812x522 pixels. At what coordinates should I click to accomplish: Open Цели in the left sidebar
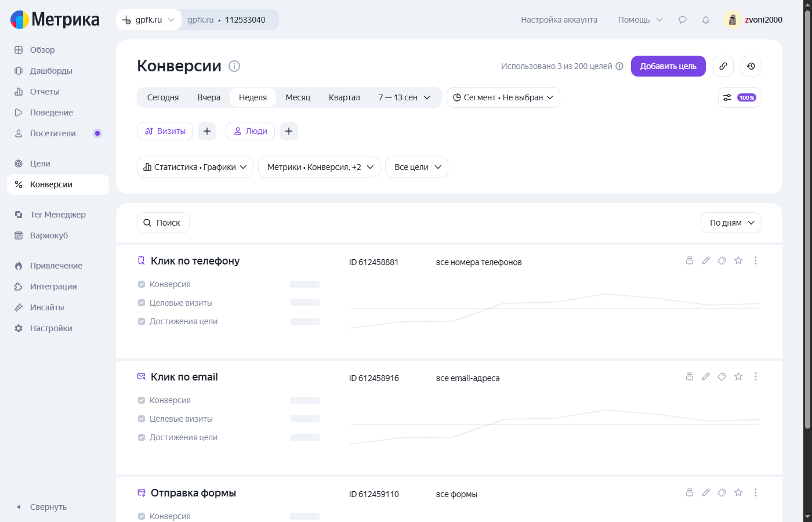click(40, 164)
